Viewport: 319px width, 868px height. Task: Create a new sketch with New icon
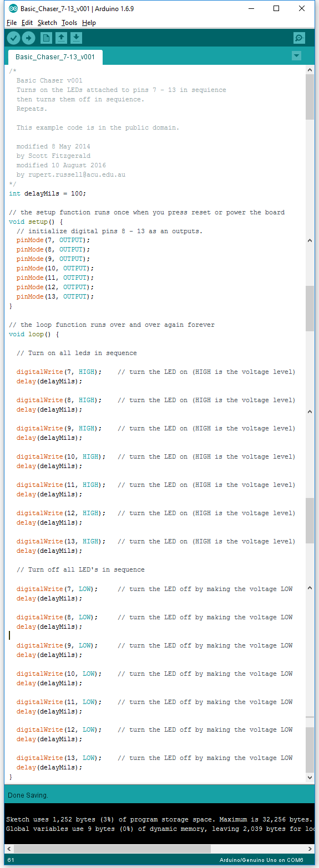tap(46, 38)
